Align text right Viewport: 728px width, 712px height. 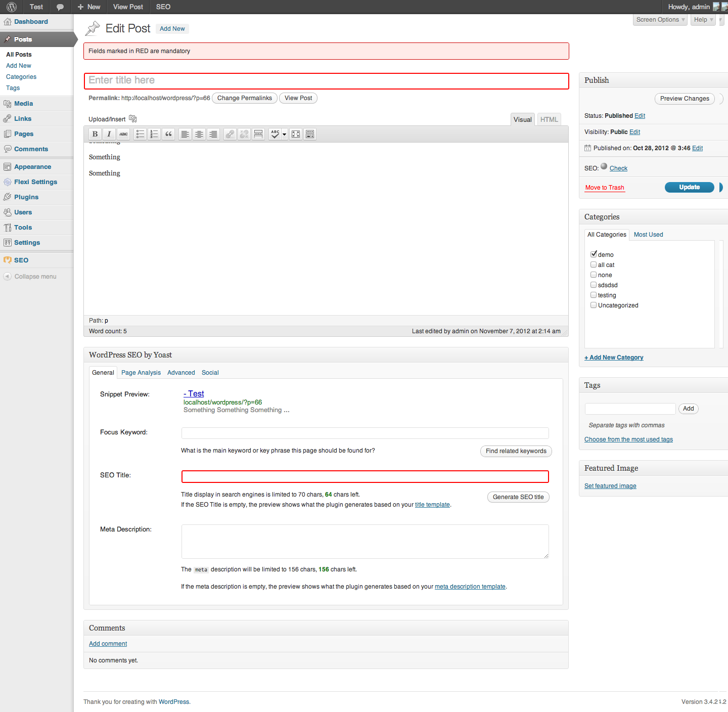(x=213, y=134)
